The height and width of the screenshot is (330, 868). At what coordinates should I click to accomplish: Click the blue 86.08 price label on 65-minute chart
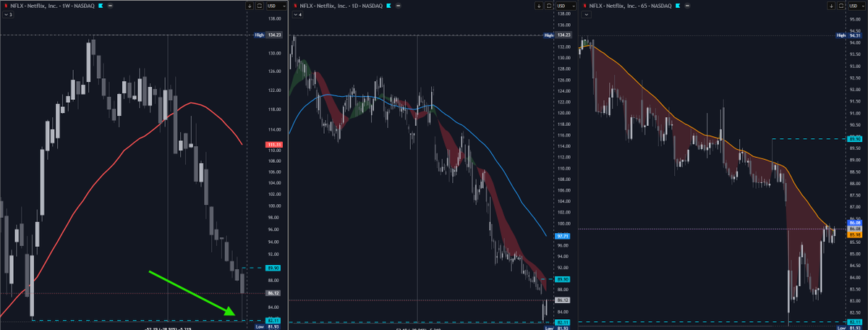pos(854,223)
